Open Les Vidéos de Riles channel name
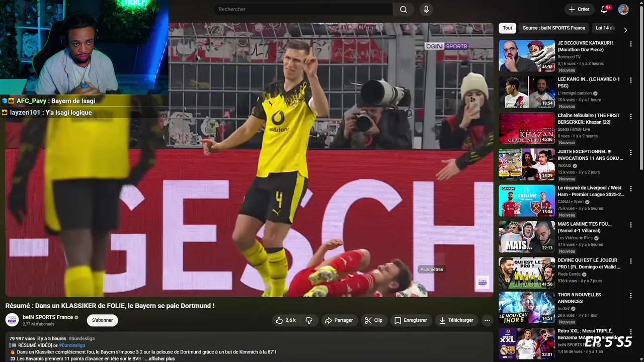The image size is (644, 362). (575, 238)
